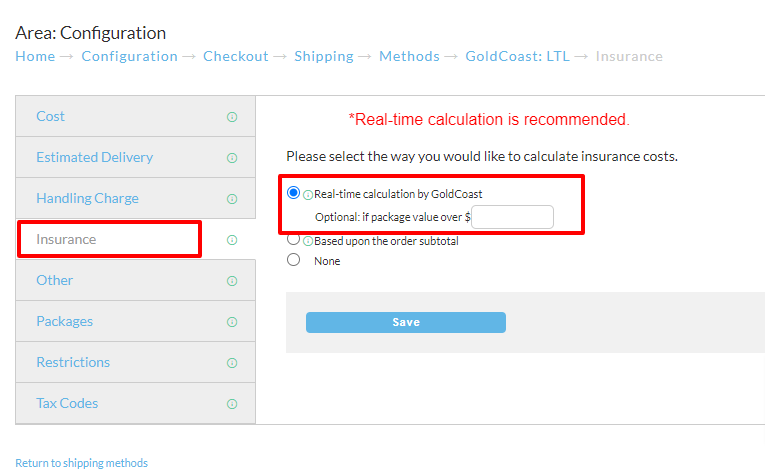Click the info icon beside Other

tap(232, 281)
